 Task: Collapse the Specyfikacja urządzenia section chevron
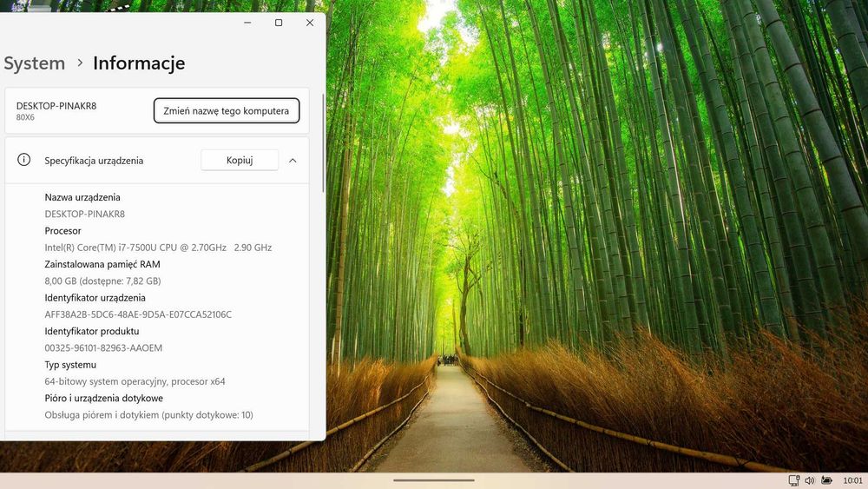pos(293,161)
